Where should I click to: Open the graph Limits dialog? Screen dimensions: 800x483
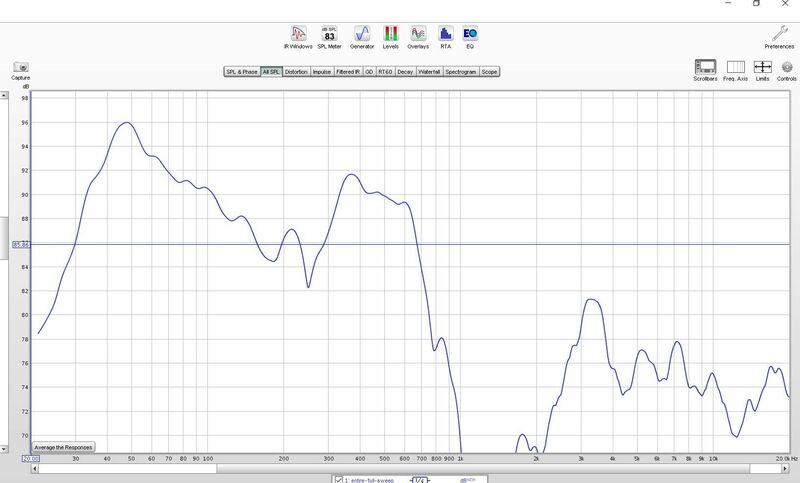(x=762, y=70)
